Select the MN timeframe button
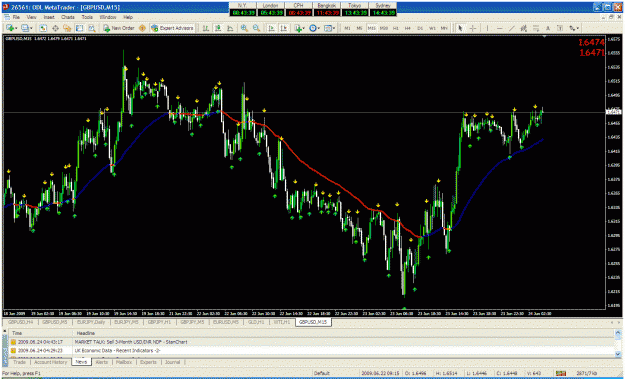625x379 pixels. pyautogui.click(x=444, y=28)
